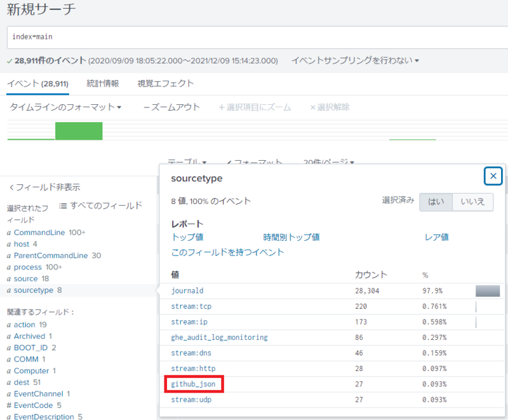Screen dimensions: 508x420
Task: Click the 28,911件のイベント status text
Action: (50, 60)
